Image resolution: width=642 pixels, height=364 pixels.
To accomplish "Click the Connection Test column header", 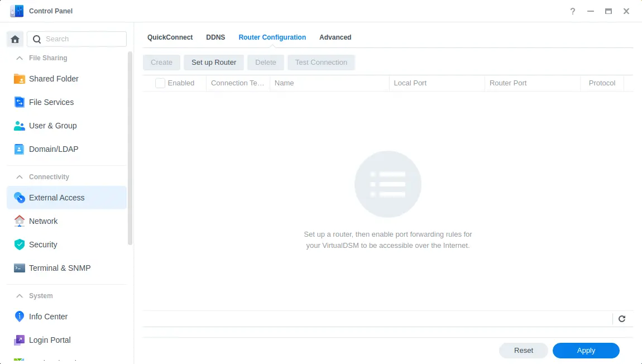I will coord(238,83).
